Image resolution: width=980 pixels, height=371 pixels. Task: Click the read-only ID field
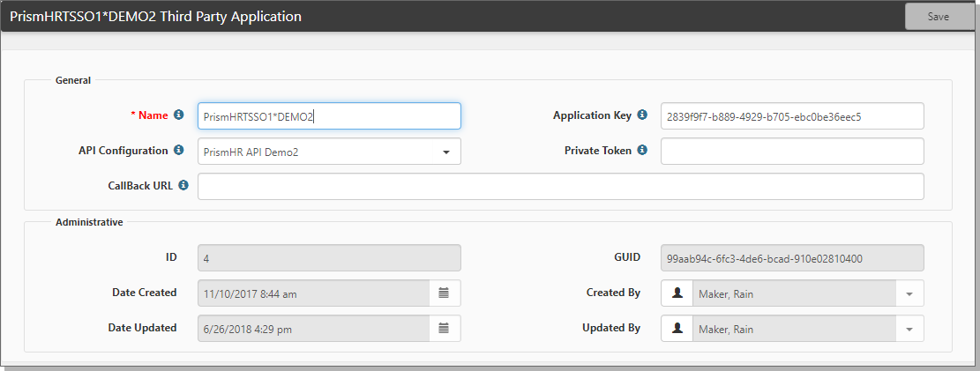coord(328,258)
